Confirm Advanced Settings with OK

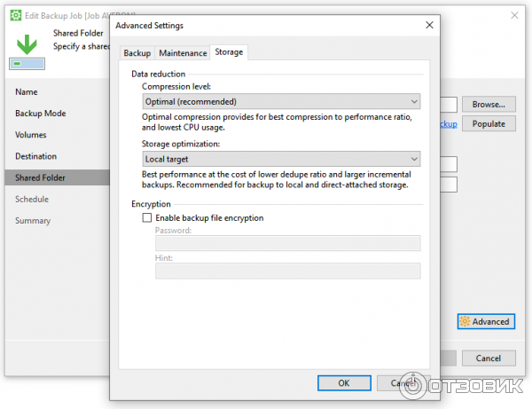point(344,383)
